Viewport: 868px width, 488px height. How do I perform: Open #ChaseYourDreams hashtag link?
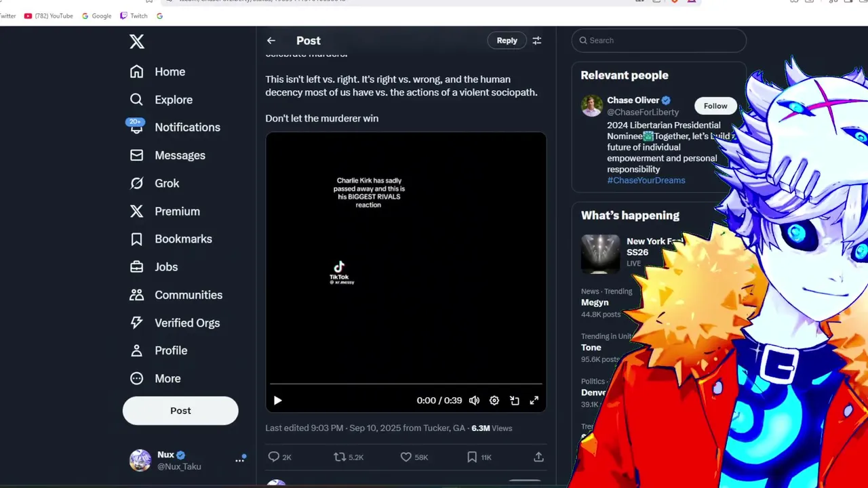[646, 180]
